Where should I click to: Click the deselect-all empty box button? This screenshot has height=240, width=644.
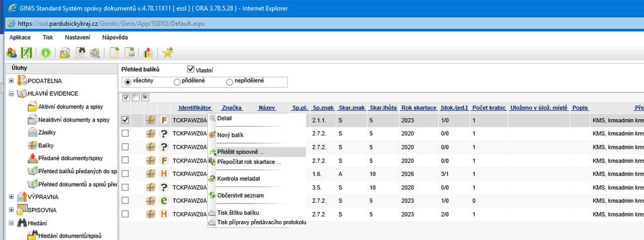(x=135, y=97)
